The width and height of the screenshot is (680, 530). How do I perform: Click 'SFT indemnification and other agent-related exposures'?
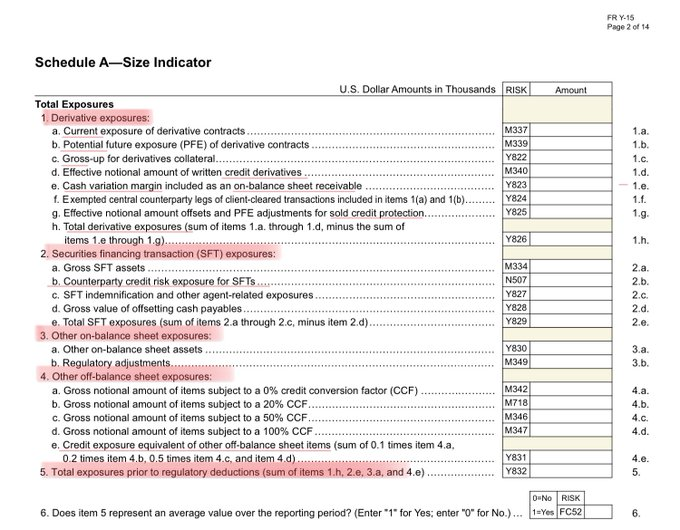pos(188,295)
